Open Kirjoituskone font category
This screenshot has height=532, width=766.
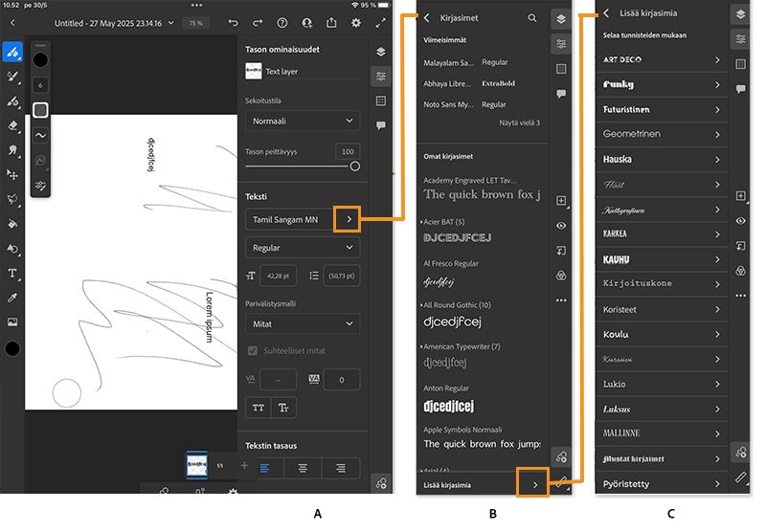(661, 283)
